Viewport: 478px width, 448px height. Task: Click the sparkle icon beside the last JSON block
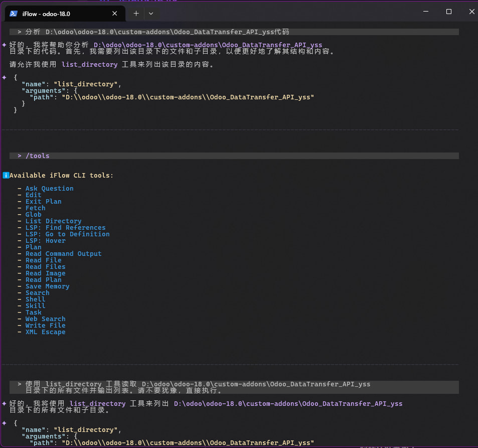pyautogui.click(x=4, y=423)
